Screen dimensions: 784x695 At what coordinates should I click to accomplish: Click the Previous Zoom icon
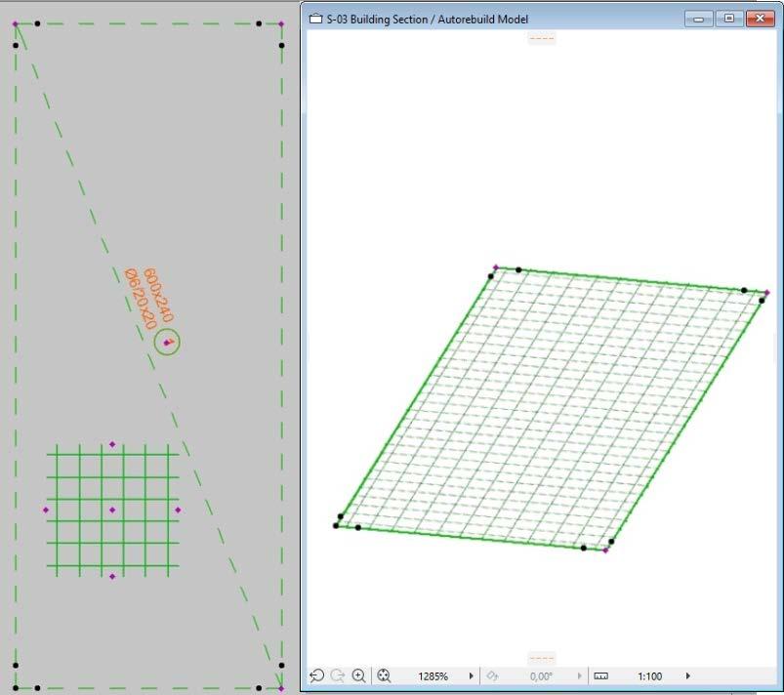pos(316,676)
